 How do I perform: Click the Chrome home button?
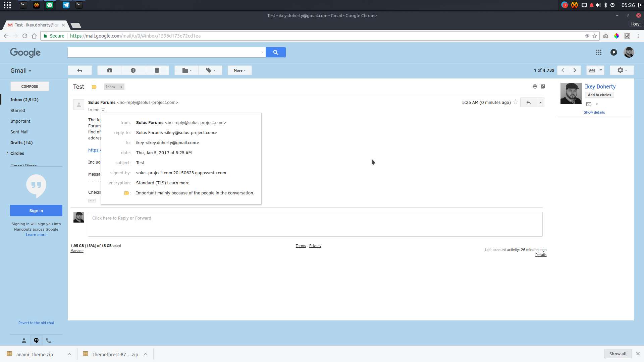(x=34, y=36)
